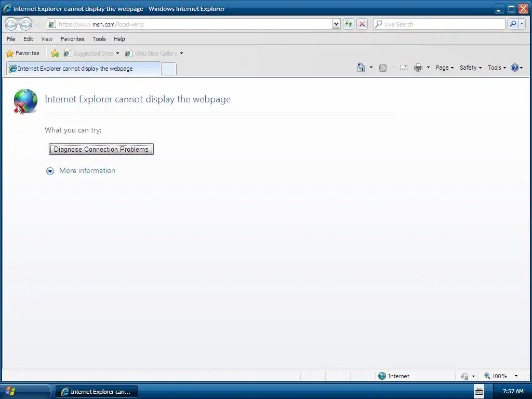532x399 pixels.
Task: Click the Read Mail envelope icon
Action: pos(403,68)
